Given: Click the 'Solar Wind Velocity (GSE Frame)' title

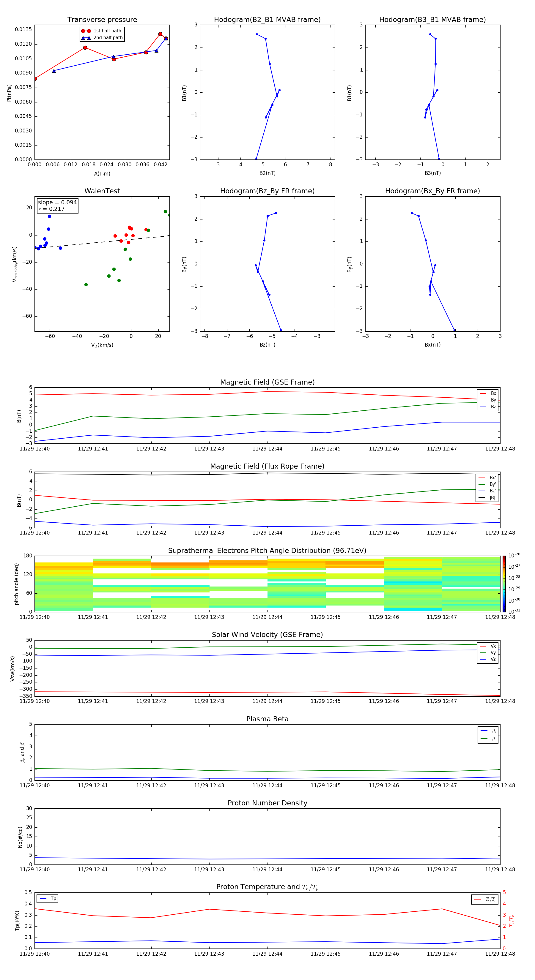Looking at the screenshot, I should click(x=267, y=635).
